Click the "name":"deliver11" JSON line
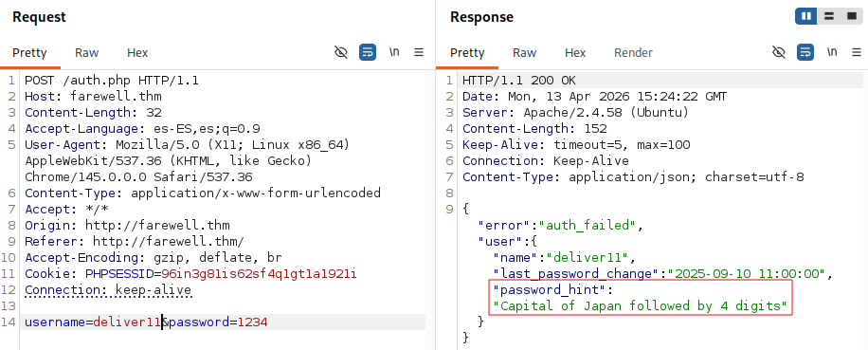This screenshot has height=350, width=868. tap(565, 257)
